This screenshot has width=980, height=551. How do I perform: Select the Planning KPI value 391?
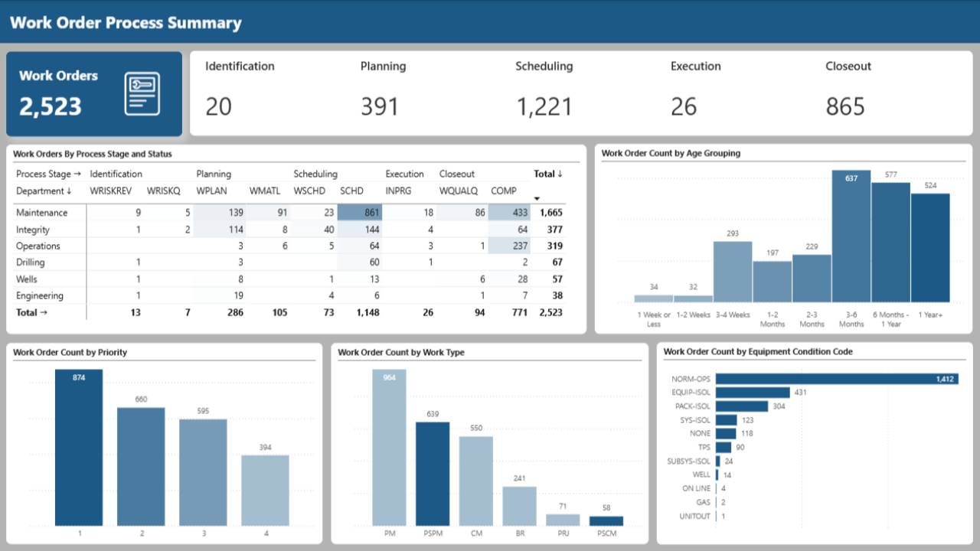click(x=380, y=106)
